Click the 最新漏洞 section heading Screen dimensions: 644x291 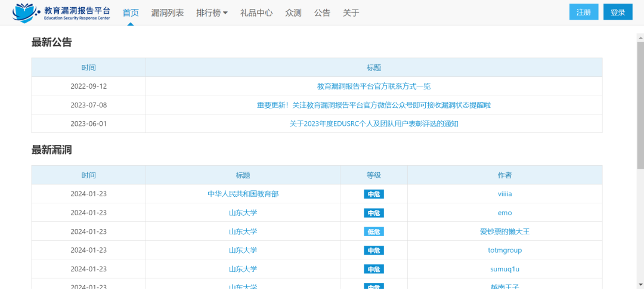point(52,150)
